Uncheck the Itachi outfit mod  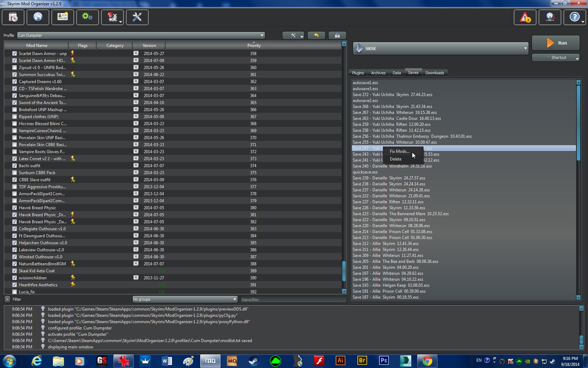click(14, 166)
